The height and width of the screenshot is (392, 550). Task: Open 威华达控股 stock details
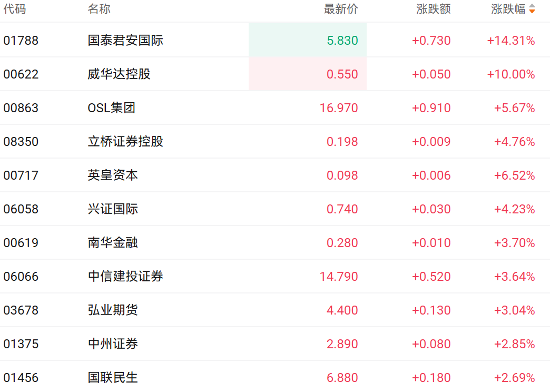pos(119,74)
